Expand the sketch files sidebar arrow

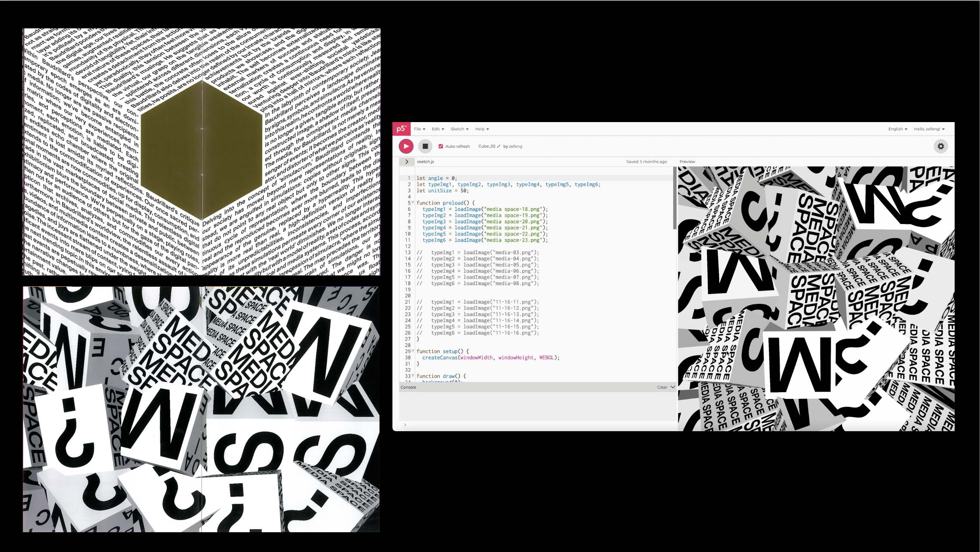pos(407,162)
